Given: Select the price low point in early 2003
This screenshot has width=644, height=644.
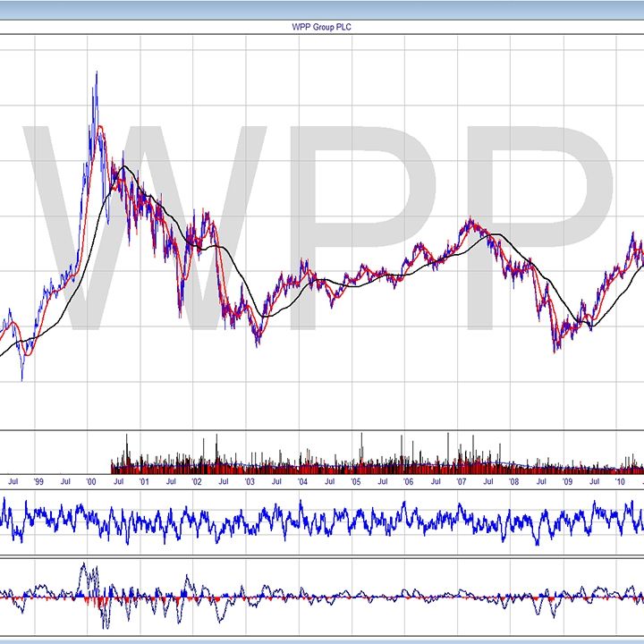Looking at the screenshot, I should pyautogui.click(x=258, y=345).
